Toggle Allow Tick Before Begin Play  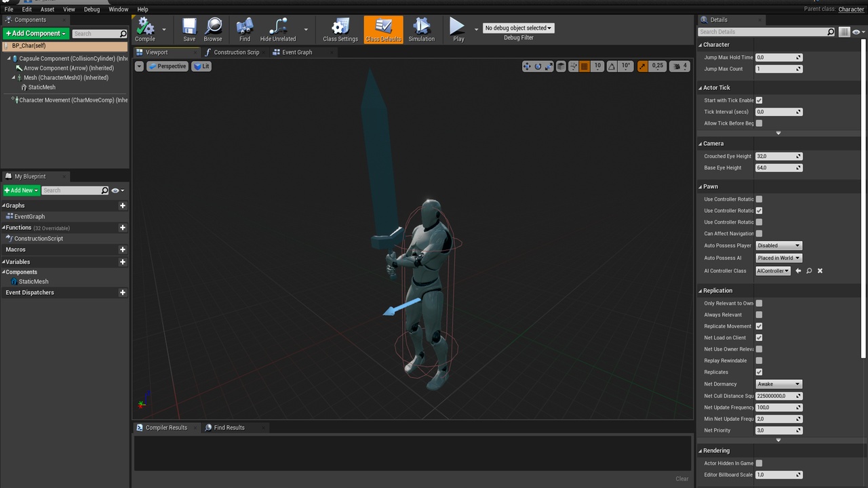pos(759,123)
